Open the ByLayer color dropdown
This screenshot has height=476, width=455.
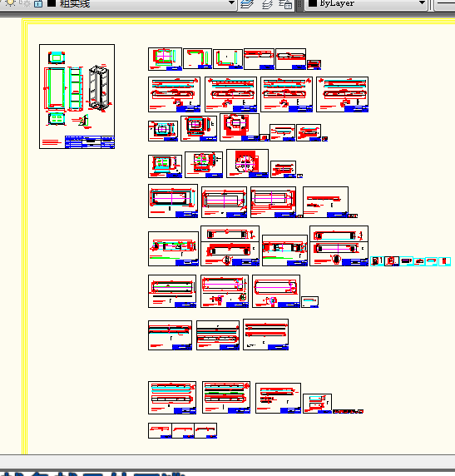pos(422,3)
